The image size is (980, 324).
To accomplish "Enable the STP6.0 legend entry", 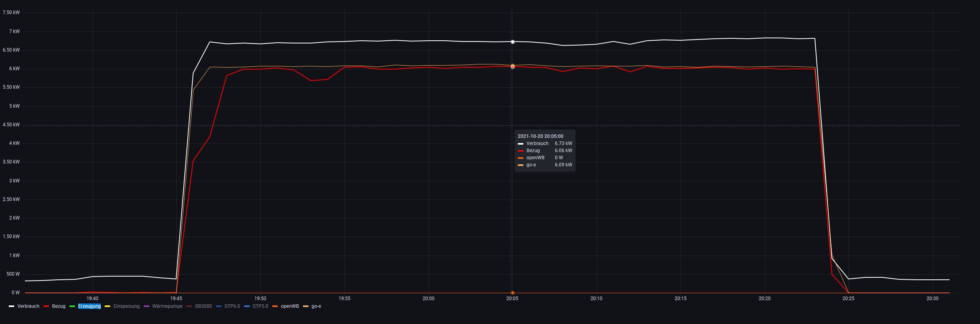I will tap(232, 306).
